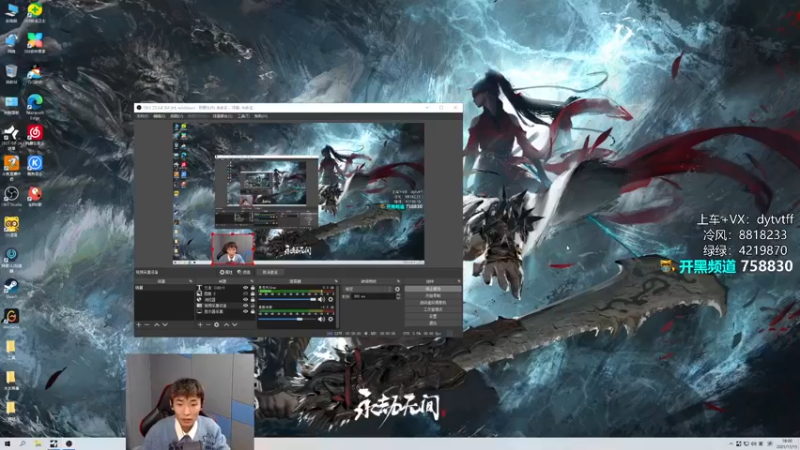Select the webcam source in OBS preview
The image size is (800, 450).
(x=233, y=249)
